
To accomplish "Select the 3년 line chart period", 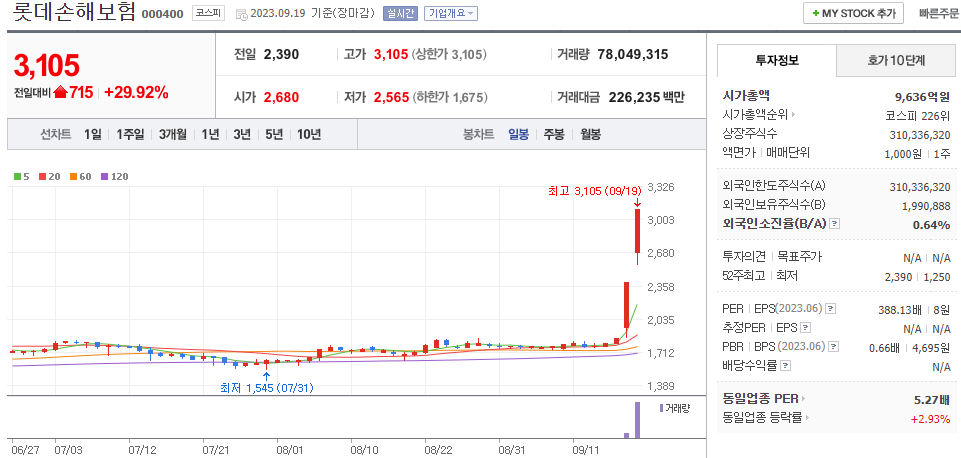I will point(242,134).
